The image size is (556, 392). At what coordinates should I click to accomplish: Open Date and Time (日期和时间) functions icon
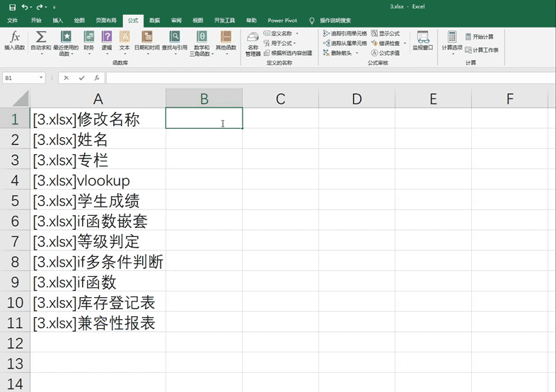click(x=147, y=37)
